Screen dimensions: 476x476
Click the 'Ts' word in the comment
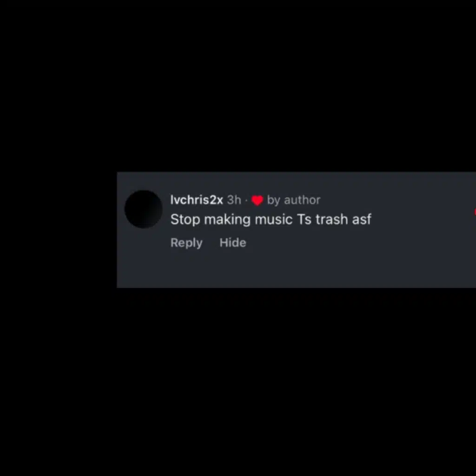point(304,219)
